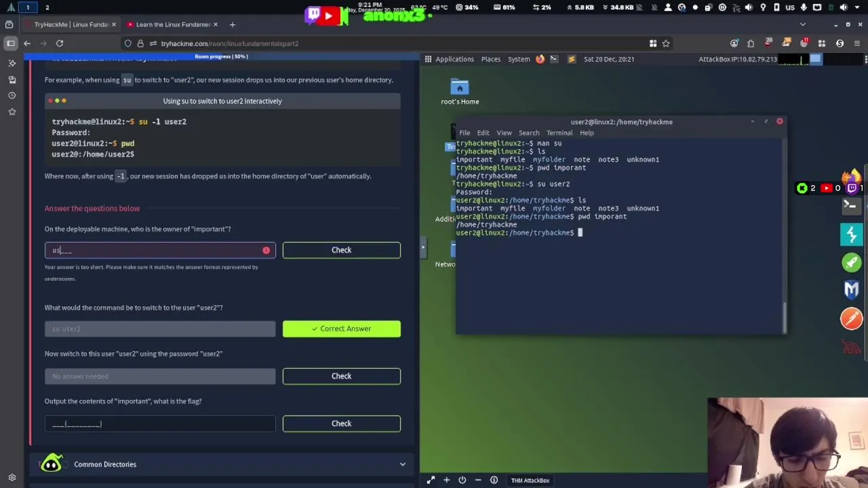Open the Metasploit dock icon
This screenshot has height=488, width=868.
point(852,290)
